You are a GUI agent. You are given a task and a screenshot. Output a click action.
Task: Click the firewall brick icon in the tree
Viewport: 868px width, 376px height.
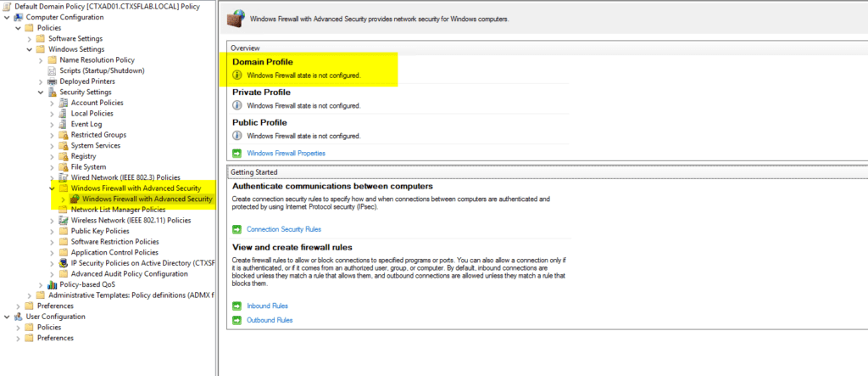point(75,199)
